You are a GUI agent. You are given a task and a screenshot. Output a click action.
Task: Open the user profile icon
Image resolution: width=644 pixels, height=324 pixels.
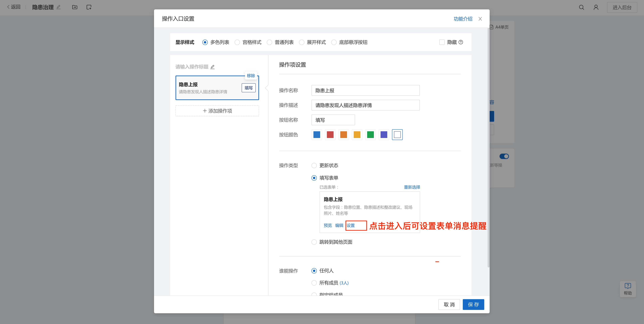tap(596, 7)
